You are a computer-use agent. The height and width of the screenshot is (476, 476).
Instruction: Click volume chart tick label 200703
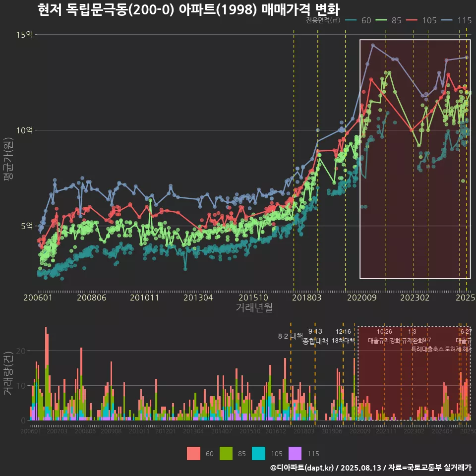coord(57,431)
